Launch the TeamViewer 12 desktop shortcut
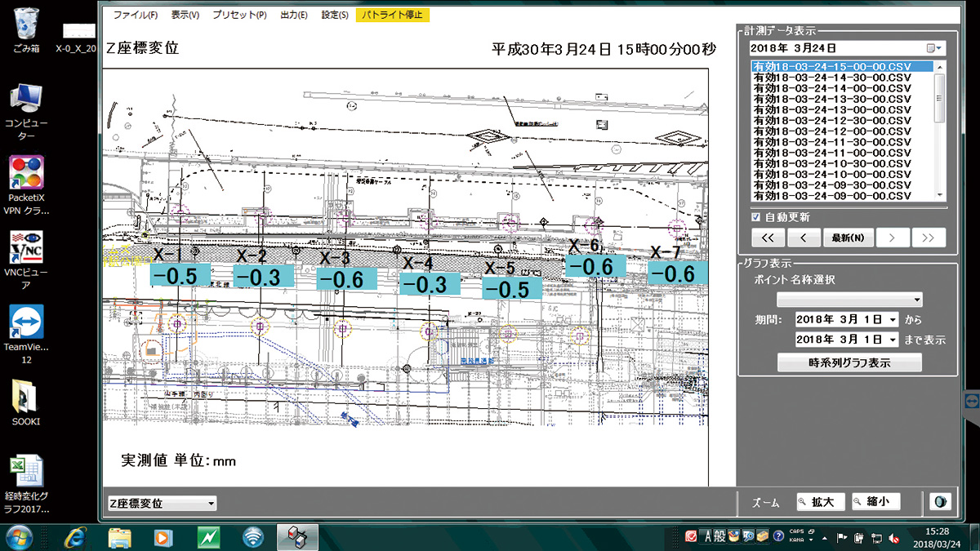 [27, 335]
